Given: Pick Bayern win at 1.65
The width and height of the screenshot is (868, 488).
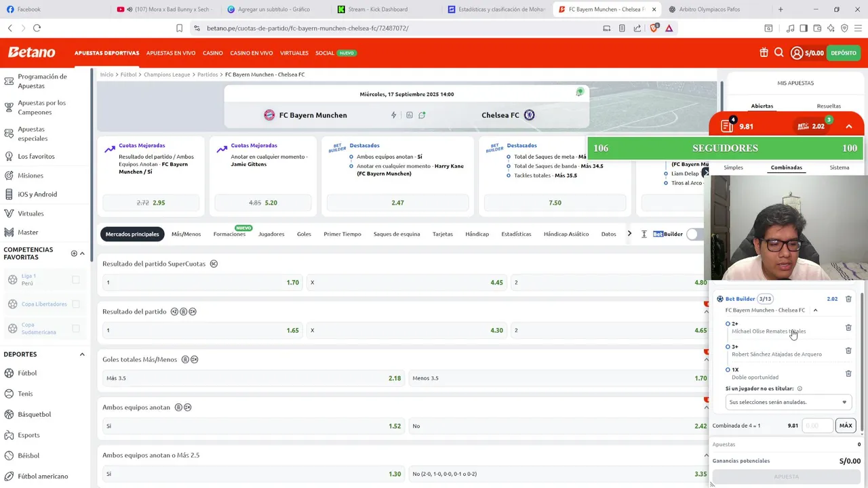Looking at the screenshot, I should [x=201, y=330].
